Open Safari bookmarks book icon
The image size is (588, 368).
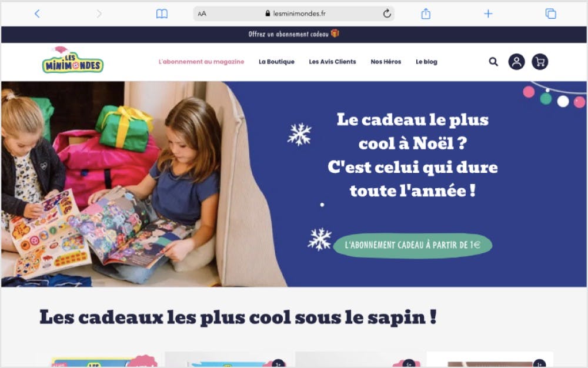[162, 14]
